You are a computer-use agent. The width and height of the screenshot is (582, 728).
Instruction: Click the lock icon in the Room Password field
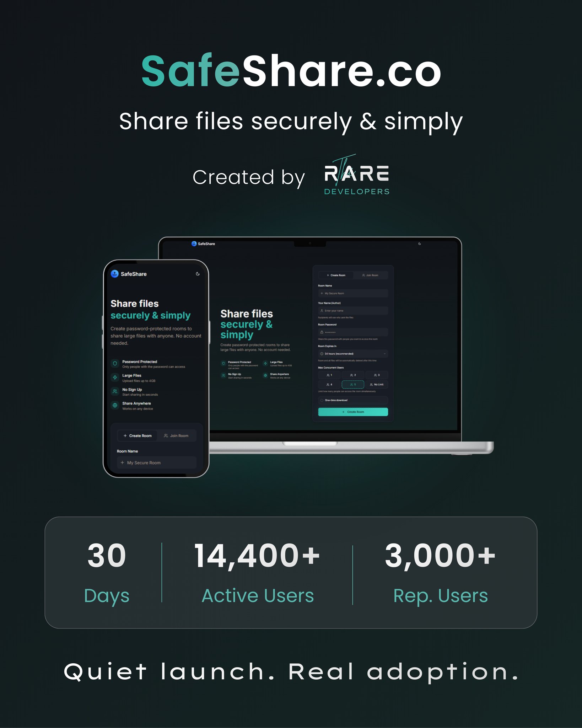click(322, 332)
